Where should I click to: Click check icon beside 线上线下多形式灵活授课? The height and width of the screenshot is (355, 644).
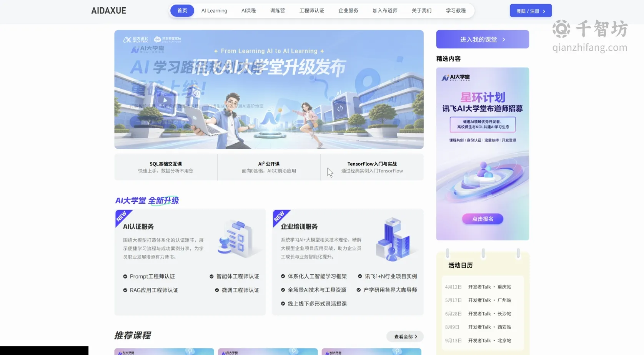283,304
